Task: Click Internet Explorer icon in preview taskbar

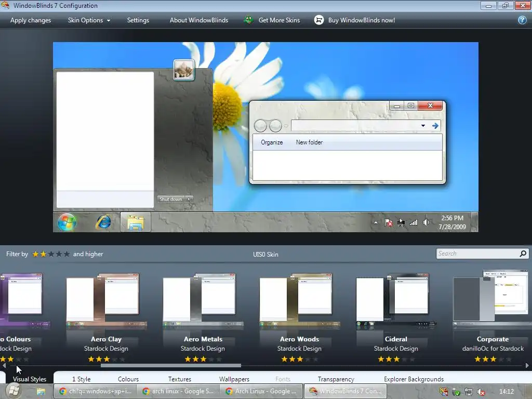Action: pyautogui.click(x=103, y=222)
